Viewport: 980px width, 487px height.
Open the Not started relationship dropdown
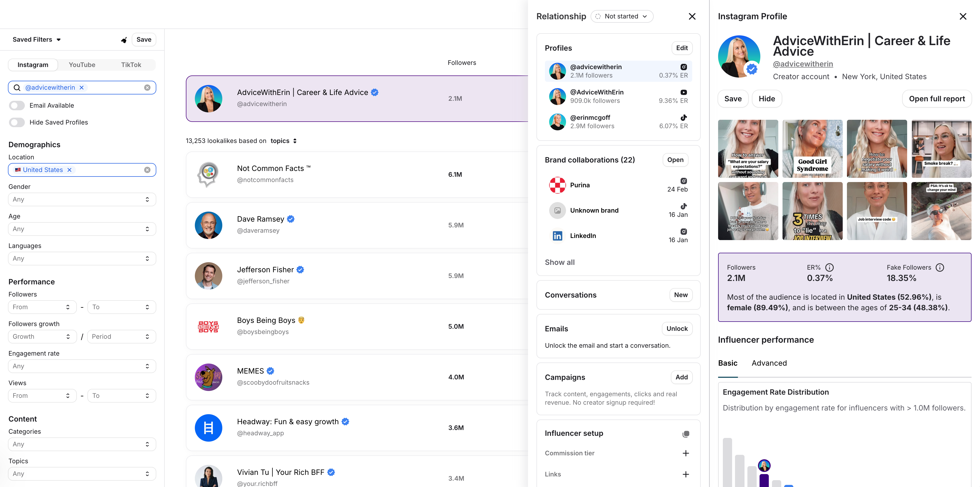pyautogui.click(x=622, y=16)
